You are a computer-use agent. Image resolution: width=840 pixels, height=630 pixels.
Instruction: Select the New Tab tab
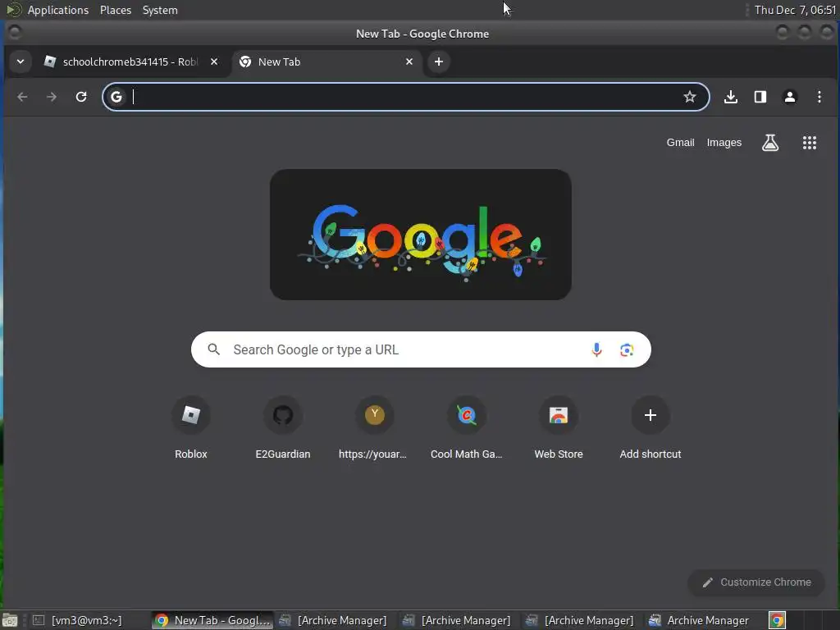[326, 62]
